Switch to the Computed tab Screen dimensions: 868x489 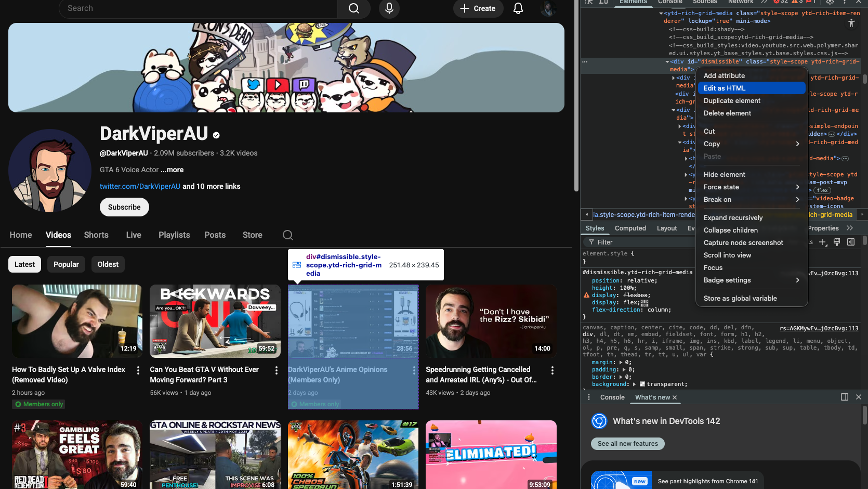coord(630,228)
